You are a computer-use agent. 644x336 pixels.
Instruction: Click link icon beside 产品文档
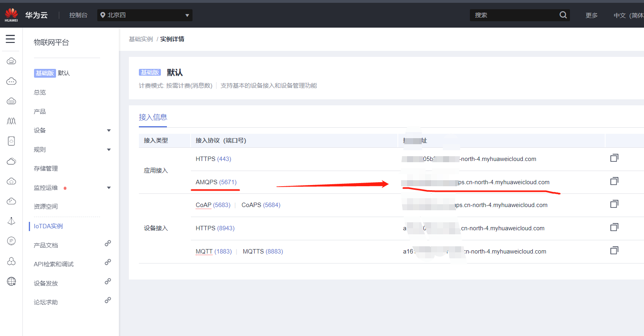click(108, 243)
